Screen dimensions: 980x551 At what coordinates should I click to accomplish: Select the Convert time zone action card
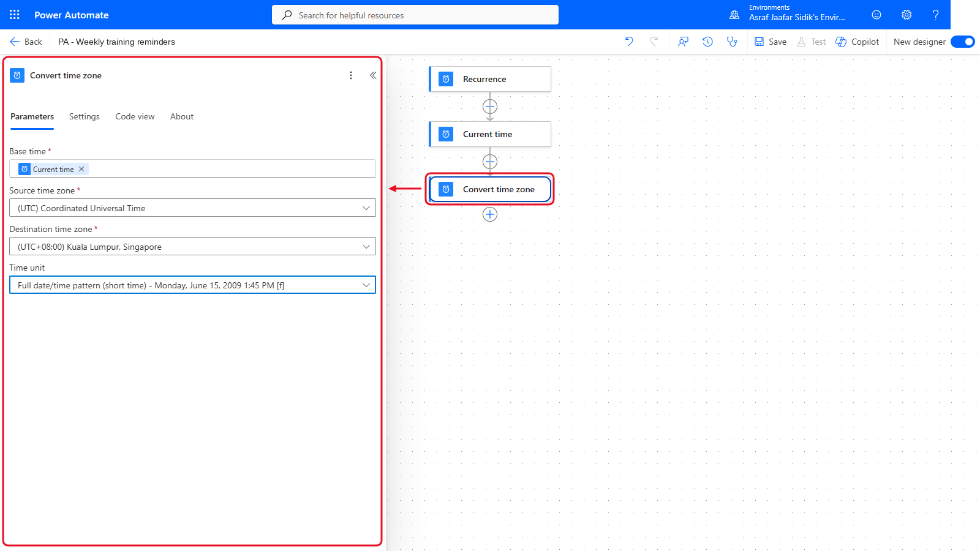click(490, 189)
